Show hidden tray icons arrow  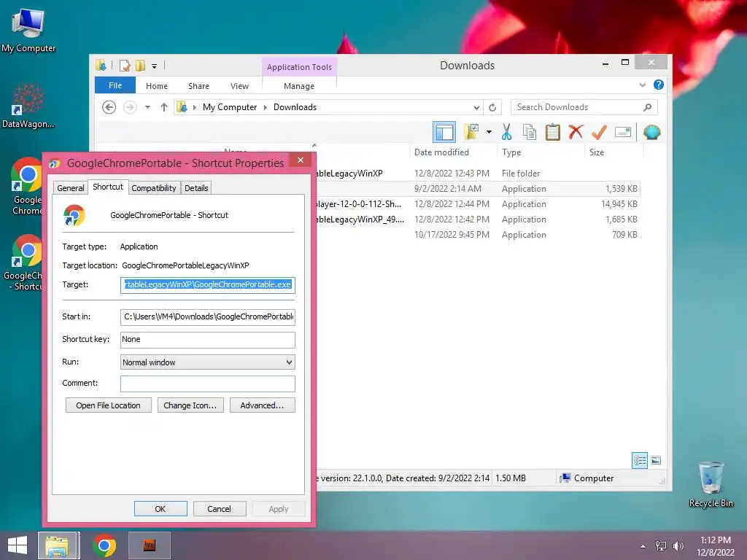tap(643, 546)
